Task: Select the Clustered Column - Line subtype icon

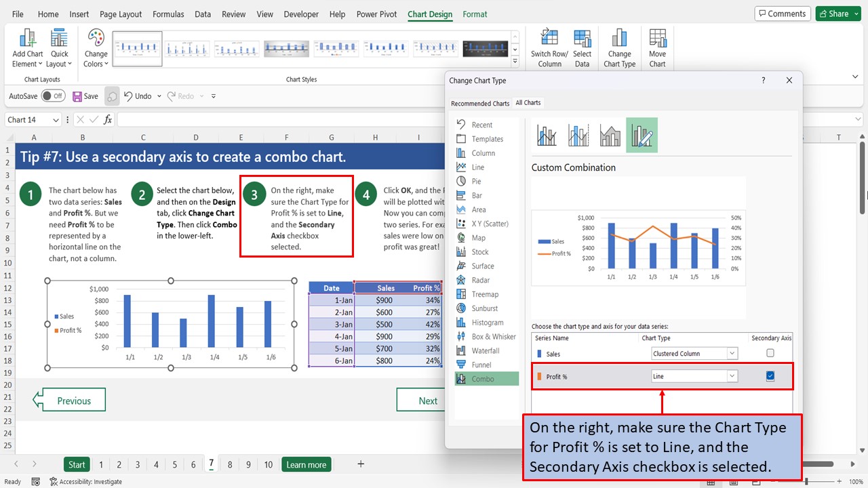Action: pyautogui.click(x=546, y=135)
